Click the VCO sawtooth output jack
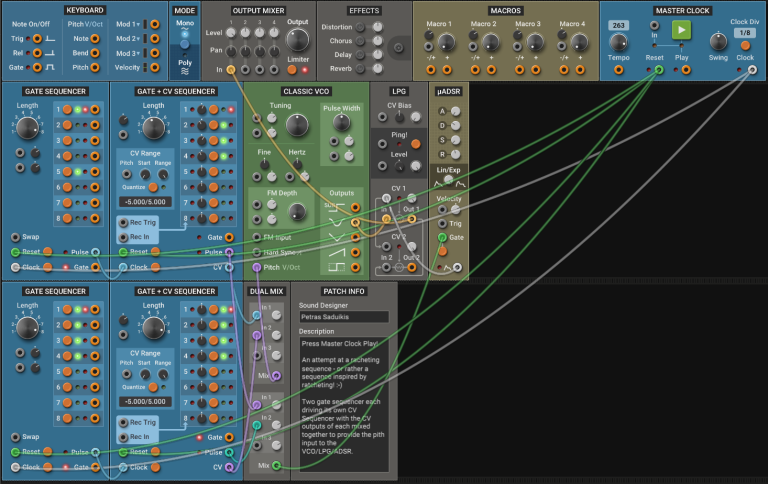Image resolution: width=768 pixels, height=484 pixels. 355,253
